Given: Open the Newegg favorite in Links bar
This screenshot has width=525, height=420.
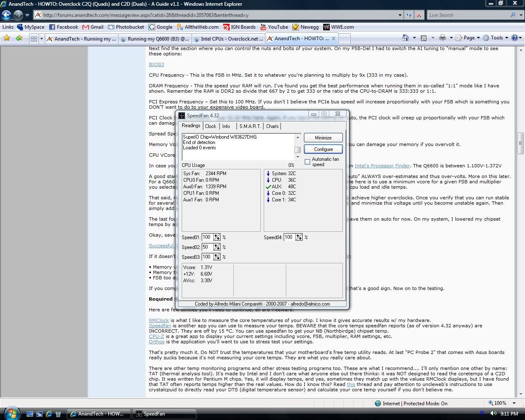Looking at the screenshot, I should pyautogui.click(x=306, y=27).
